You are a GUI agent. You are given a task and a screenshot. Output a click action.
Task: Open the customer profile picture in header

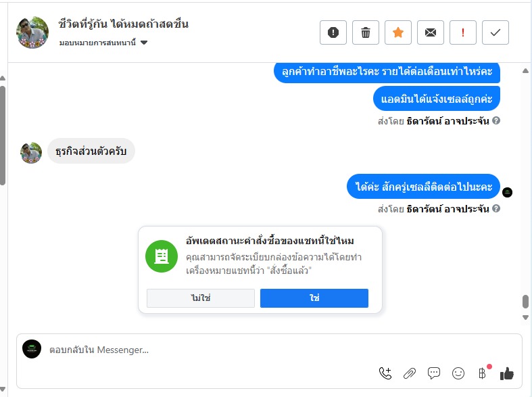32,32
